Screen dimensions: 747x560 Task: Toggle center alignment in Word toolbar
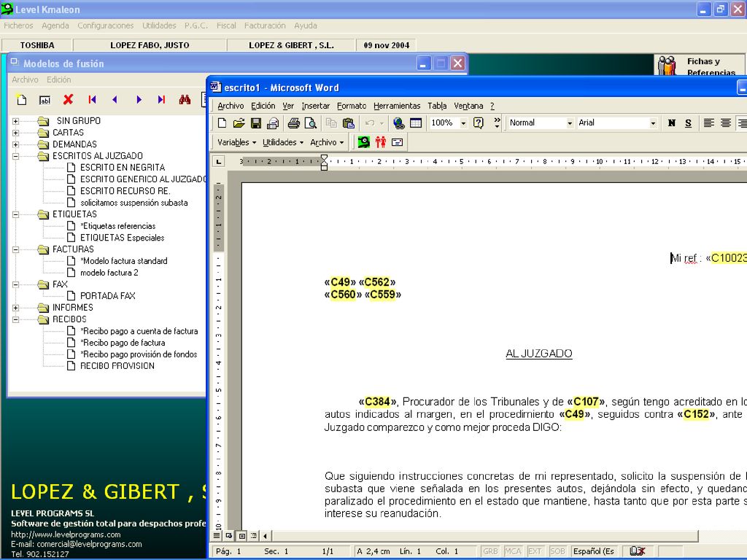point(726,122)
